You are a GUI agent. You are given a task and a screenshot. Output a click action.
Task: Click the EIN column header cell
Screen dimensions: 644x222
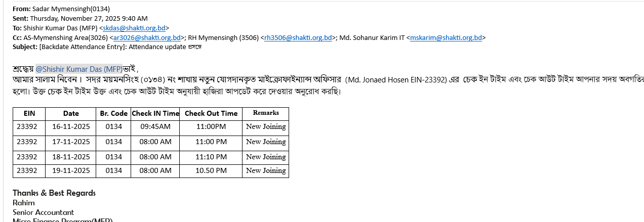[29, 114]
